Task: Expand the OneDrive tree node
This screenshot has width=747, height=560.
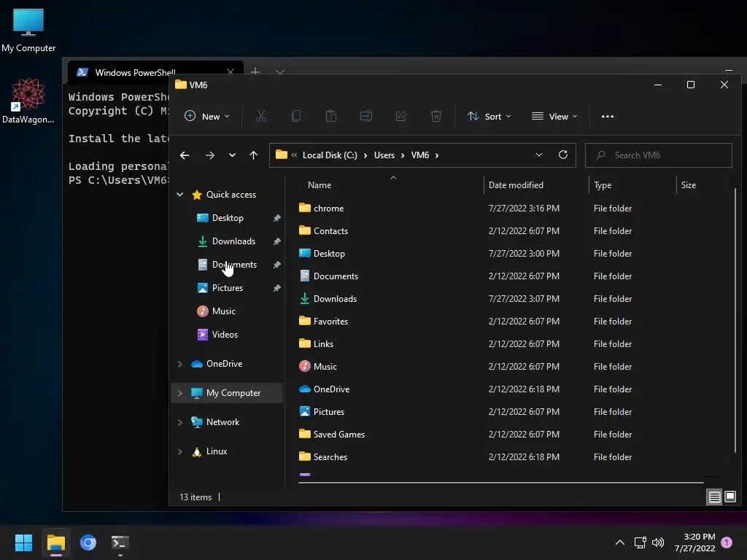Action: [179, 364]
